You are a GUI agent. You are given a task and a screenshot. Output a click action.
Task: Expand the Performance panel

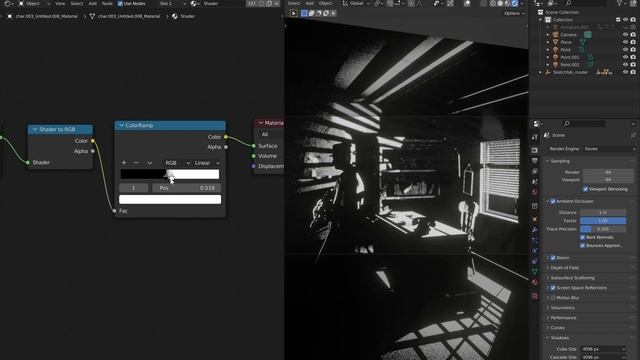point(563,318)
